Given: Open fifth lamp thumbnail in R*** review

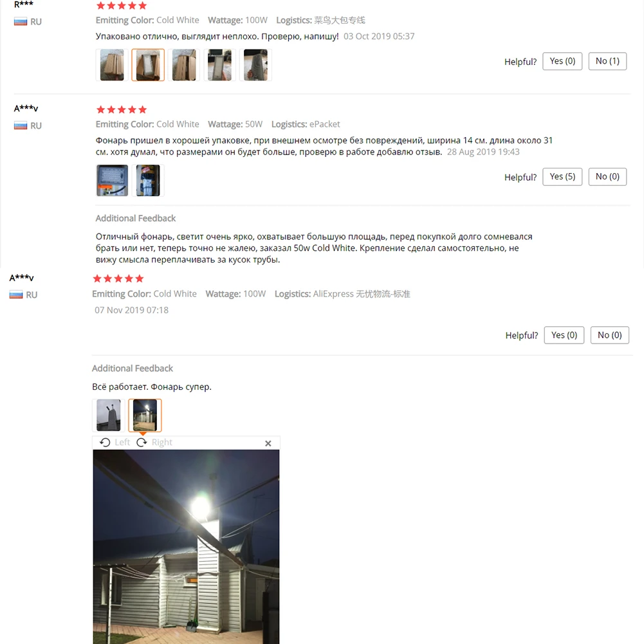Looking at the screenshot, I should tap(255, 65).
